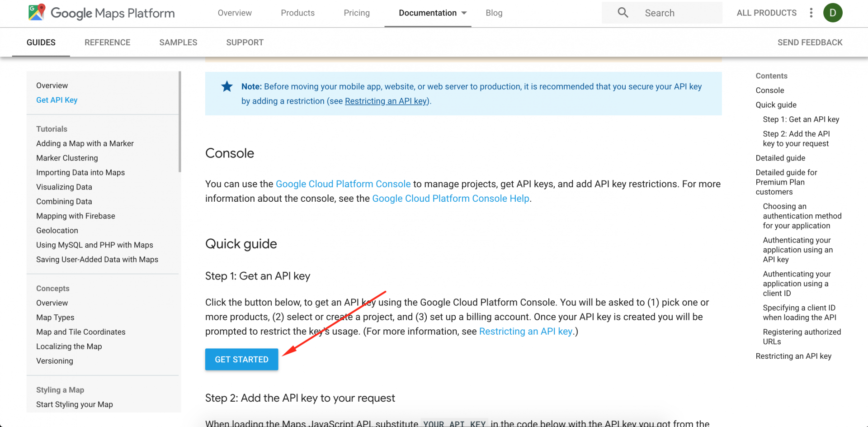Image resolution: width=868 pixels, height=427 pixels.
Task: Click the blue GET STARTED button
Action: tap(241, 359)
